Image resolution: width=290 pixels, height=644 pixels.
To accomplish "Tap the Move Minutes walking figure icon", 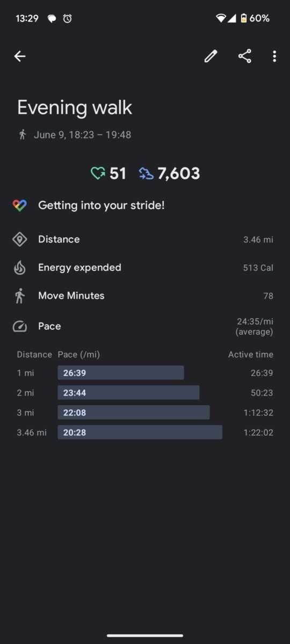I will pyautogui.click(x=20, y=296).
